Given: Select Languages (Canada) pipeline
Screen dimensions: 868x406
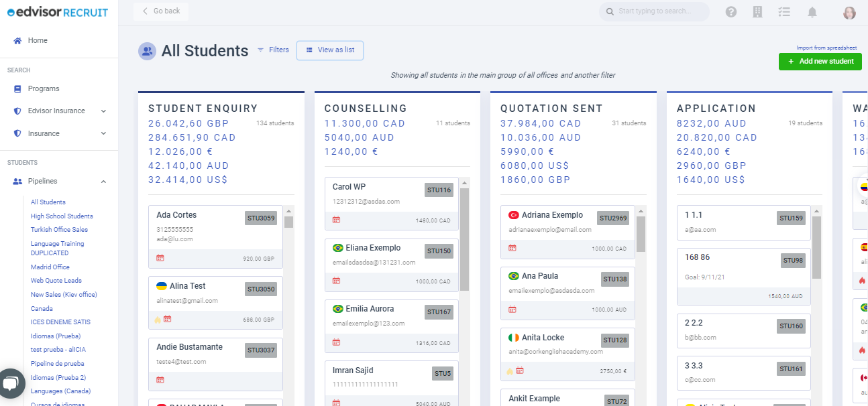Looking at the screenshot, I should (x=60, y=391).
